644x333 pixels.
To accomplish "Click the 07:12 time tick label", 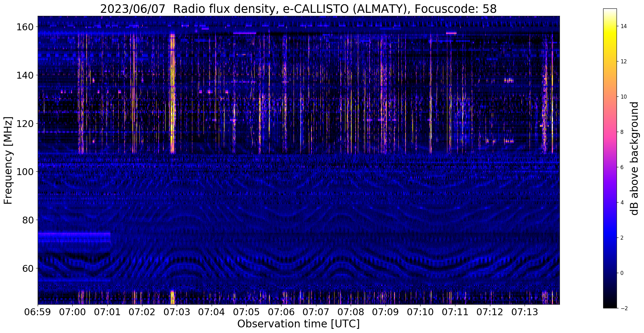I will click(x=490, y=312).
